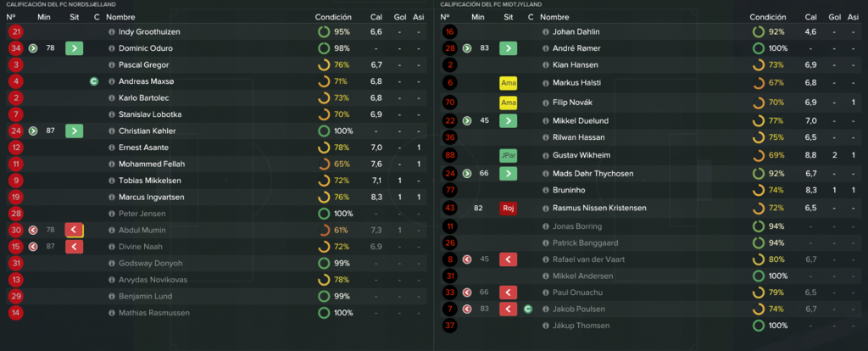Sort Nordsjælland table by Condición column
The height and width of the screenshot is (351, 868).
click(x=333, y=17)
